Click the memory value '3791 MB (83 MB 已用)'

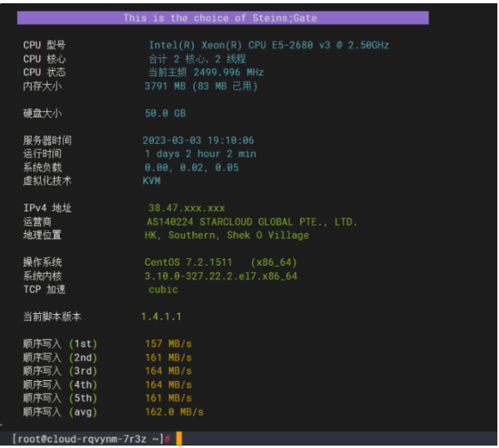coord(201,86)
